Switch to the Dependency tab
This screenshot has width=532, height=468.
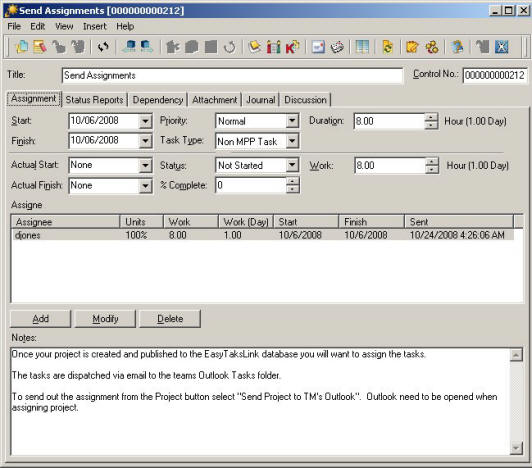click(158, 100)
